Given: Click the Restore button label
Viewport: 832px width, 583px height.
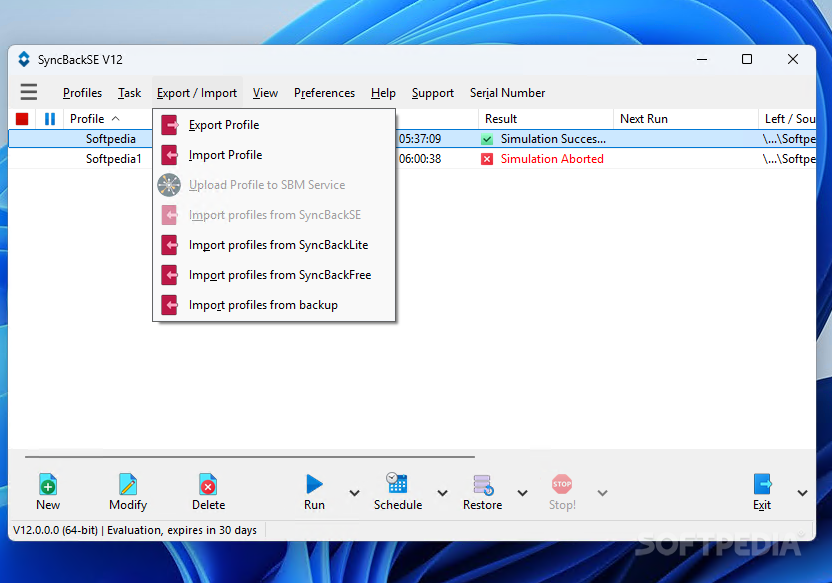Looking at the screenshot, I should click(x=482, y=505).
